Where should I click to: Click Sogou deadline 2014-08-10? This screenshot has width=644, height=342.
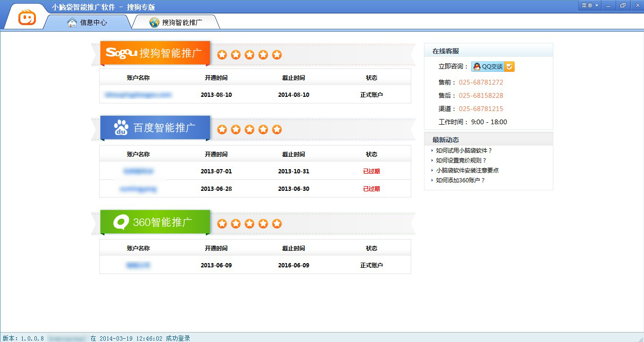click(294, 95)
